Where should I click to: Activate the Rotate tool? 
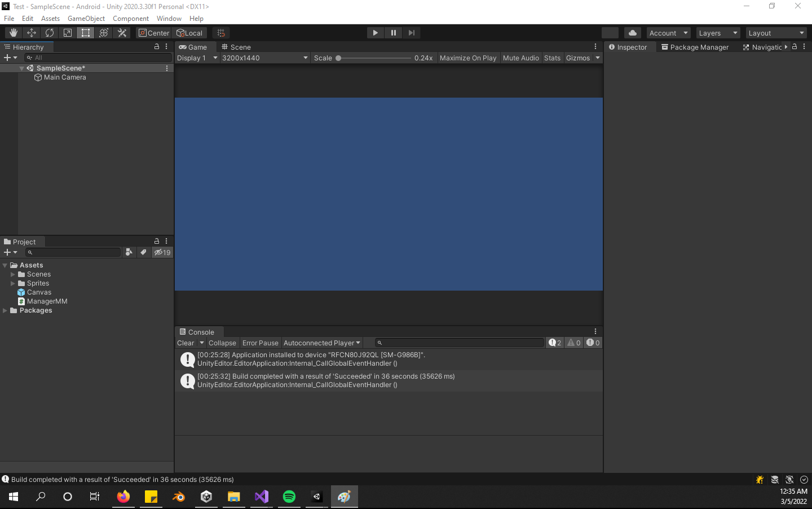(49, 32)
